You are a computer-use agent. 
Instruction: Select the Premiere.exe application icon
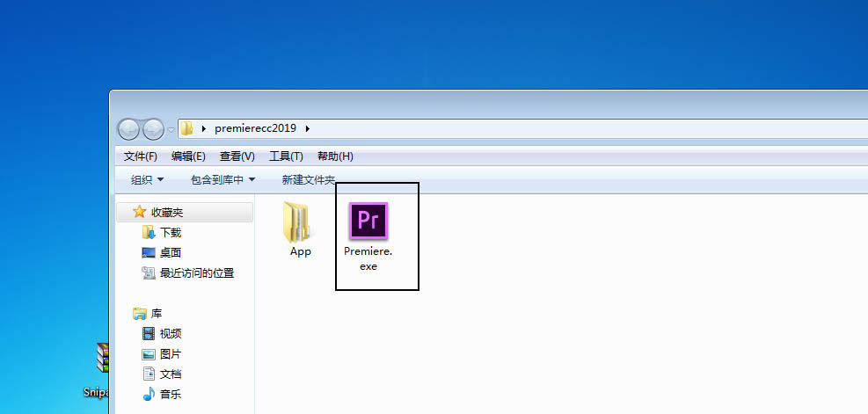click(368, 222)
